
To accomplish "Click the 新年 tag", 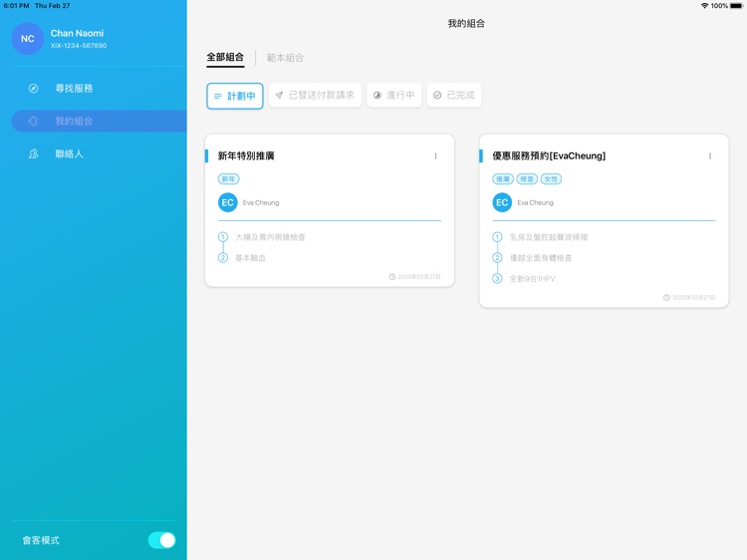I will point(229,179).
